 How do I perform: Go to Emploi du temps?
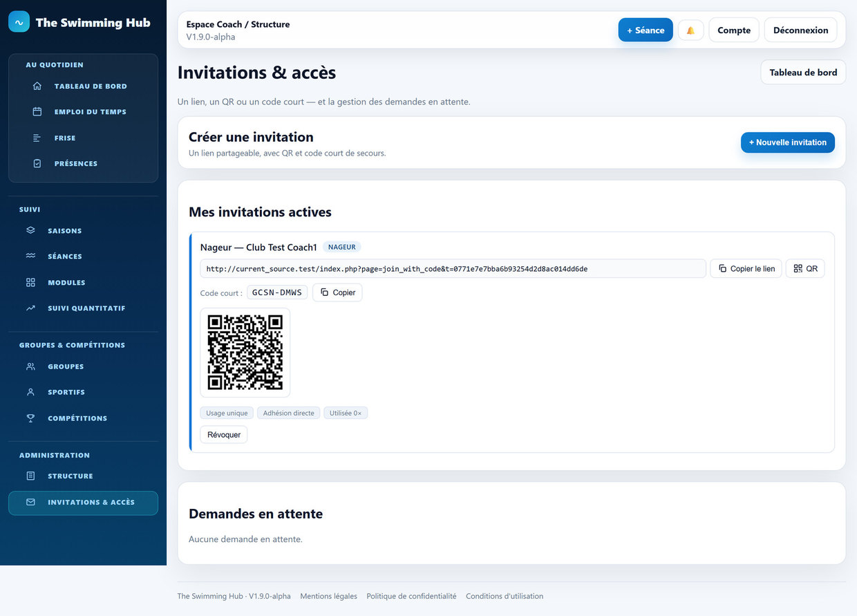[x=83, y=112]
